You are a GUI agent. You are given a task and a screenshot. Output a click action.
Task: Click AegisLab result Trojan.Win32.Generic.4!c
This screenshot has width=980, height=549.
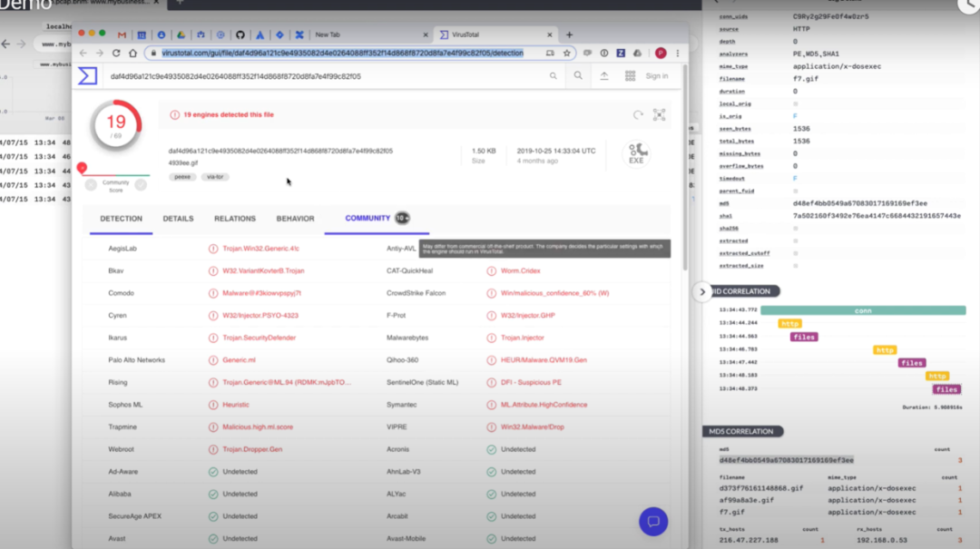coord(260,249)
